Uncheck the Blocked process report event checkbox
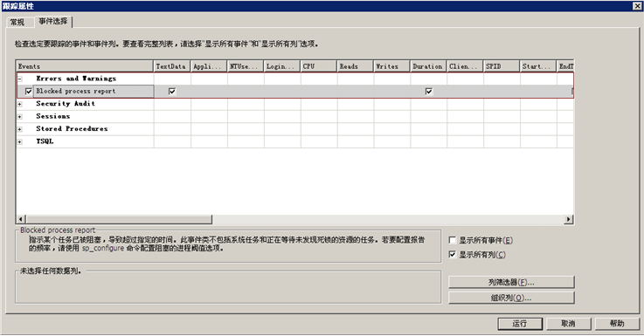 pyautogui.click(x=29, y=92)
